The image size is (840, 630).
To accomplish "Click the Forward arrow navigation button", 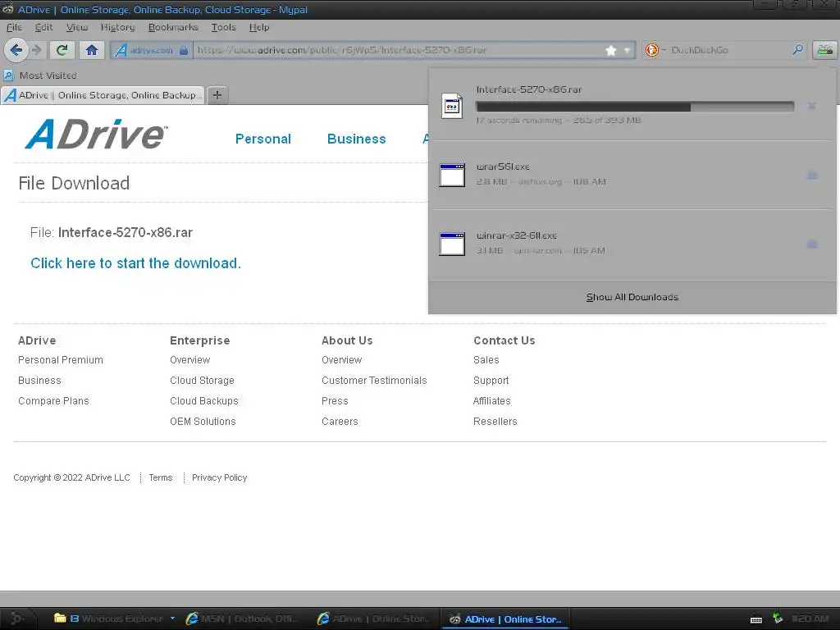I will click(36, 50).
